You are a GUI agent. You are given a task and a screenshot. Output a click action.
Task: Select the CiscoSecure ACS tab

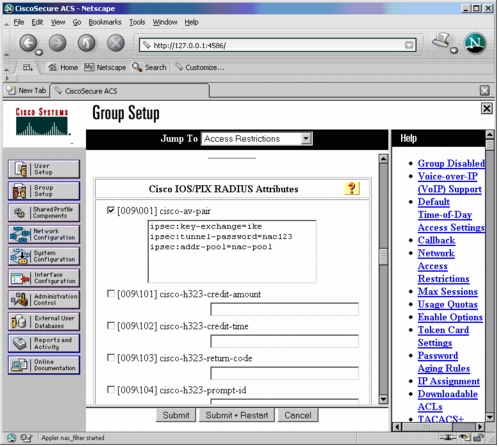tap(130, 91)
